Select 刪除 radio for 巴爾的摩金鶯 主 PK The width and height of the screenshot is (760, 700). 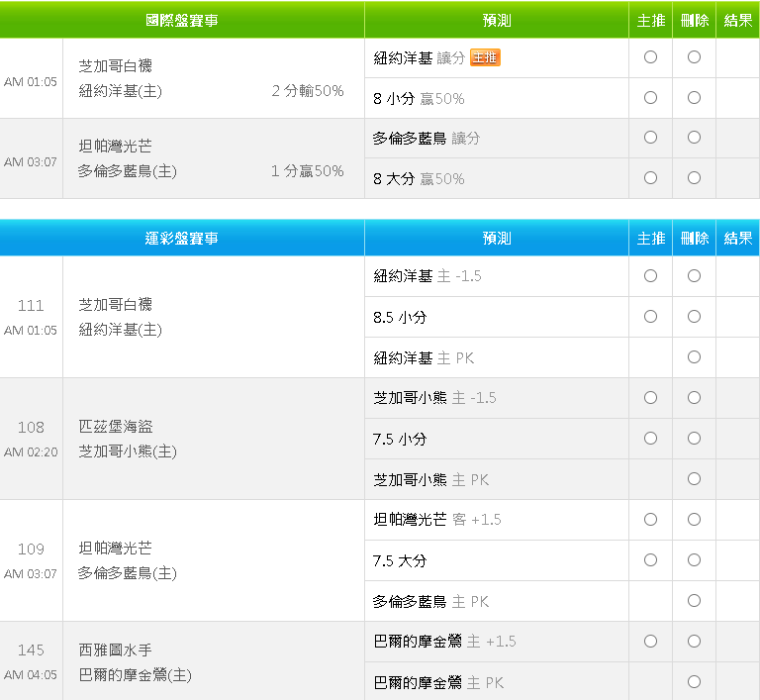694,682
